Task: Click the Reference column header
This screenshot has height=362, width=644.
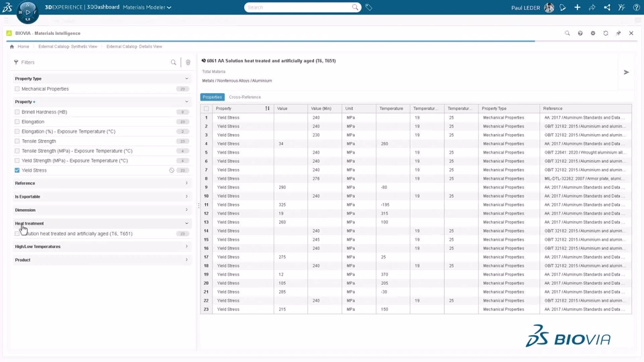Action: click(x=586, y=109)
